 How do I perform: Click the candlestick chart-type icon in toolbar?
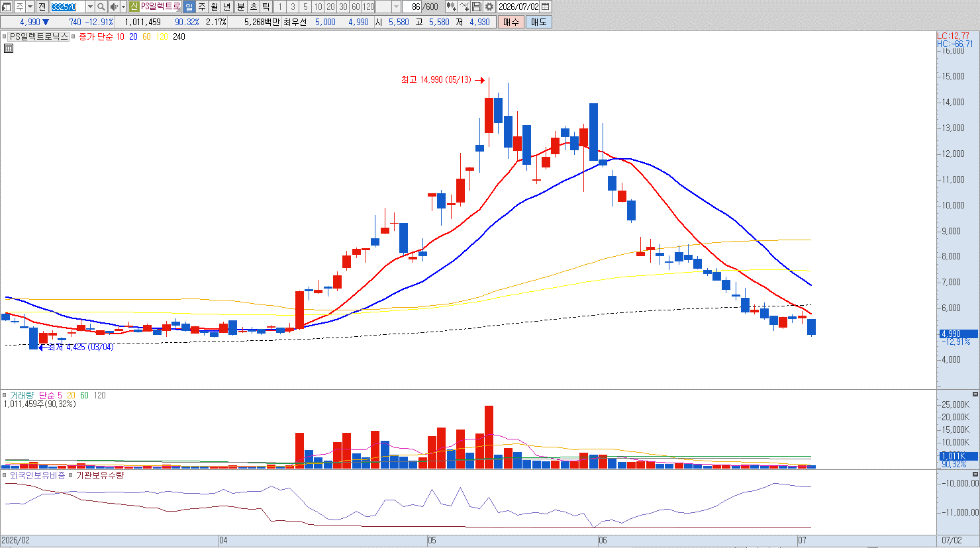tap(451, 7)
